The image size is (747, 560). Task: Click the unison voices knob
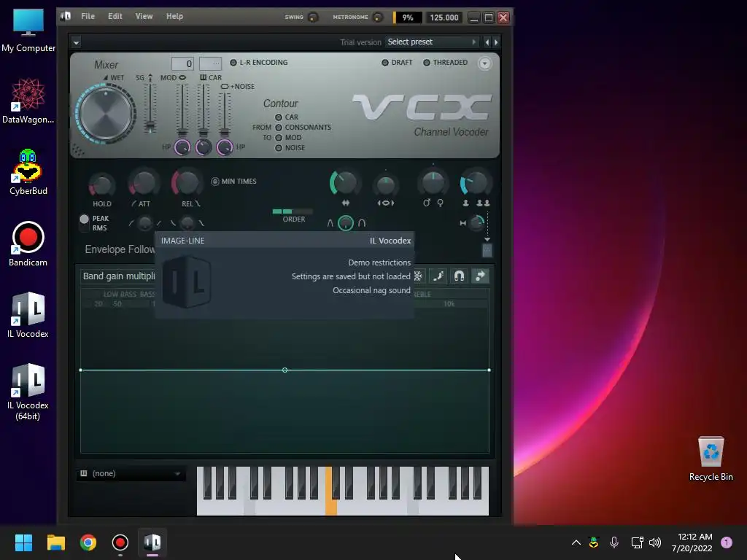475,183
